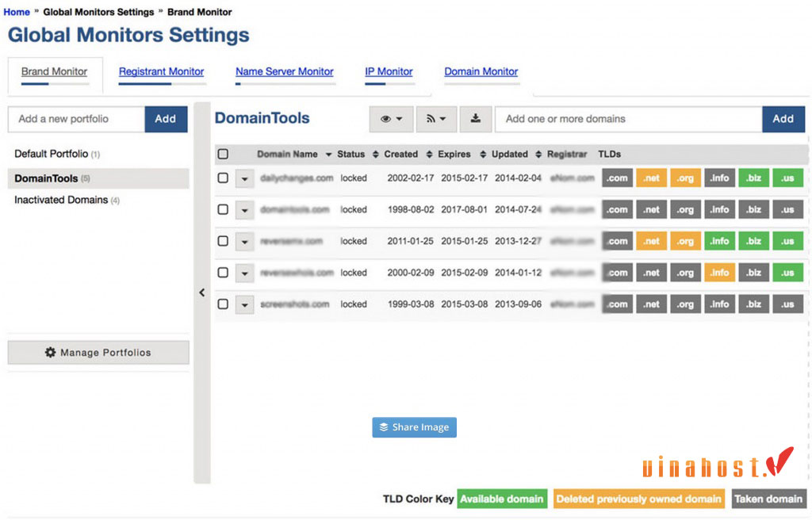Click the Domain Name sort caret

(328, 155)
